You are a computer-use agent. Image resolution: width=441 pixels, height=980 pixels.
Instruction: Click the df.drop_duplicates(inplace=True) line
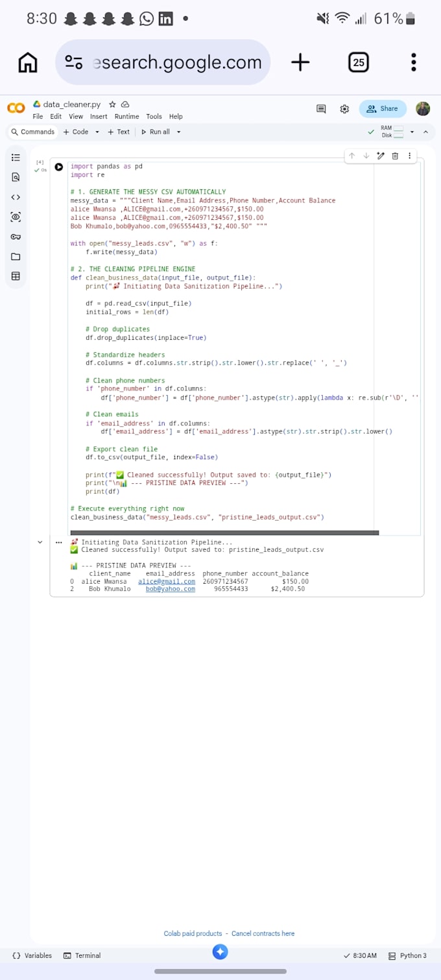tap(146, 338)
